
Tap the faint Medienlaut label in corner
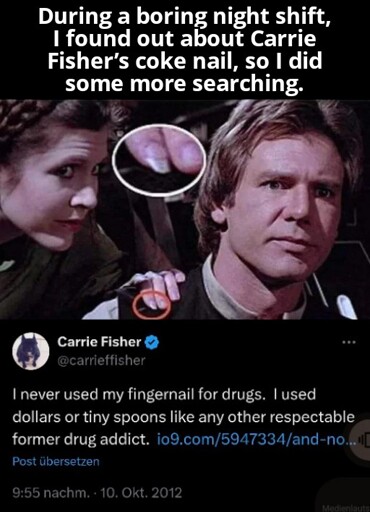point(347,508)
